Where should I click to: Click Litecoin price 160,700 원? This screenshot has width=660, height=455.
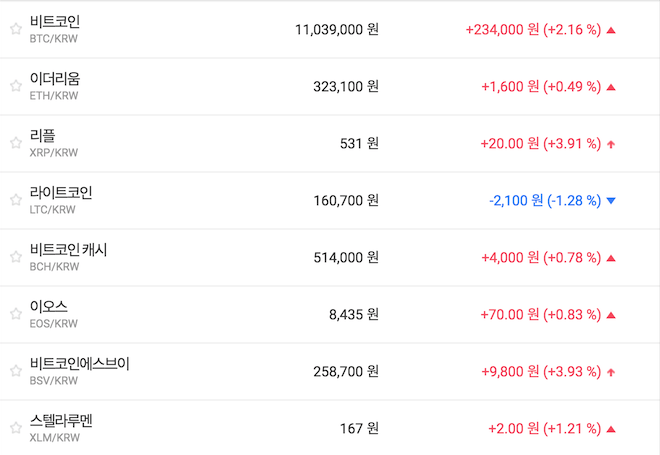tap(346, 201)
